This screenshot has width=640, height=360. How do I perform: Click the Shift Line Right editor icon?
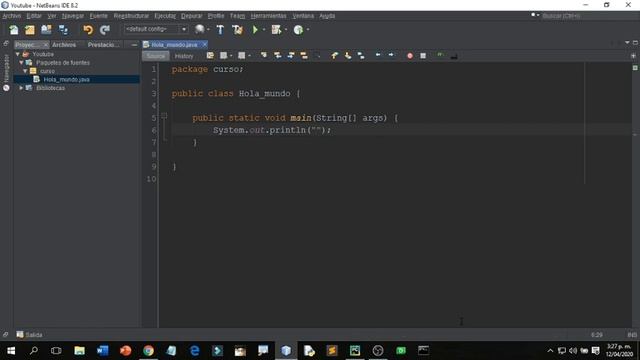[391, 55]
